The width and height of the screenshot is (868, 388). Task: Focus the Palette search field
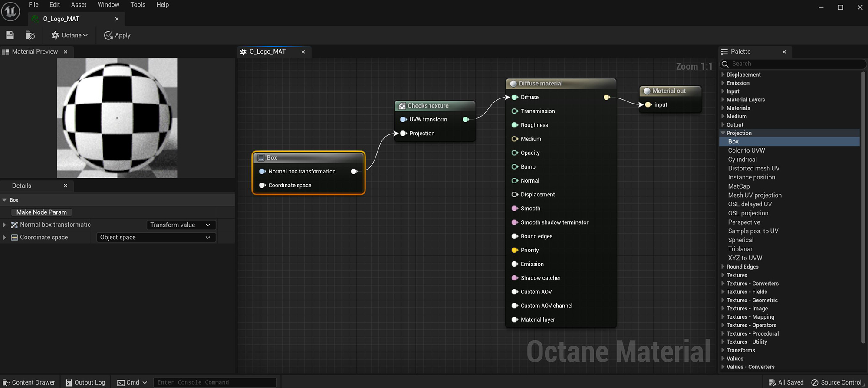(x=793, y=64)
